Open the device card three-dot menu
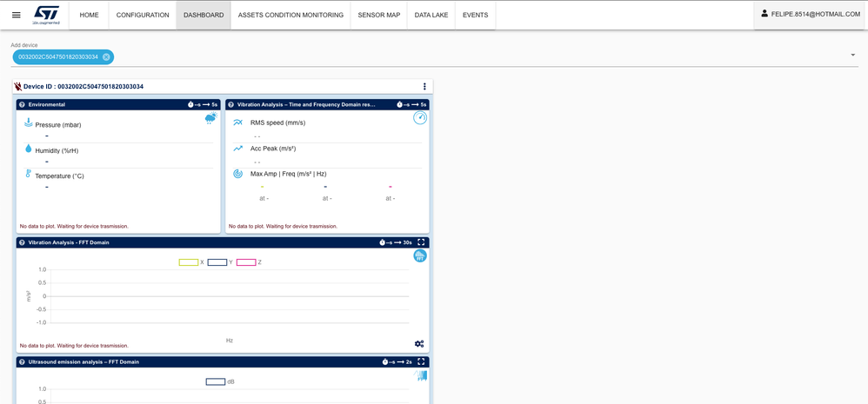 424,86
